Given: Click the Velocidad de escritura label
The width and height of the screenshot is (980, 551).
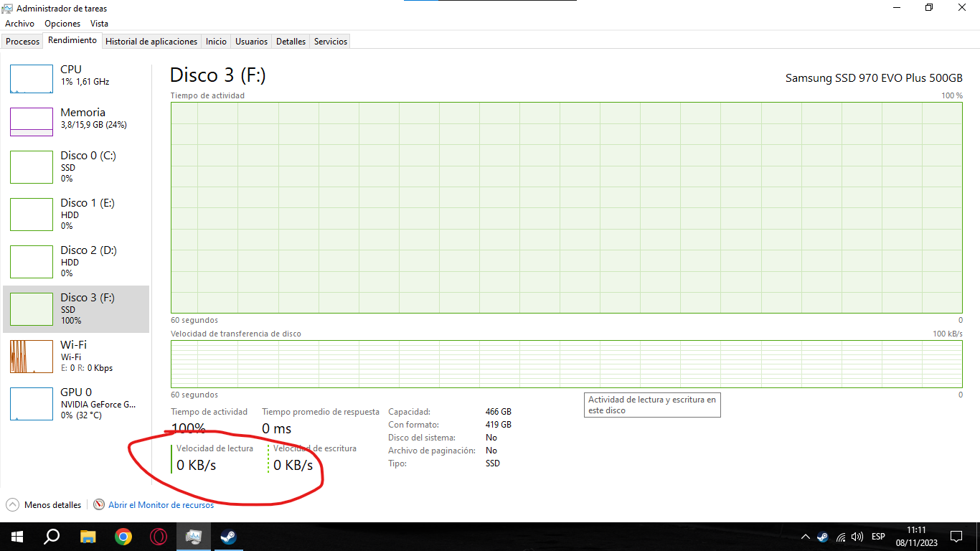Looking at the screenshot, I should click(x=315, y=448).
